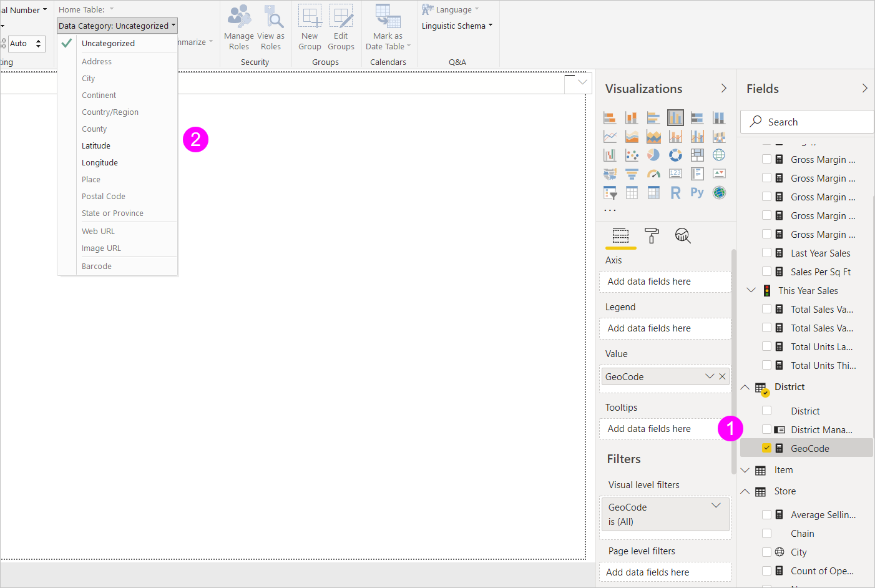The height and width of the screenshot is (588, 875).
Task: Select the pie chart visualization icon
Action: click(653, 155)
